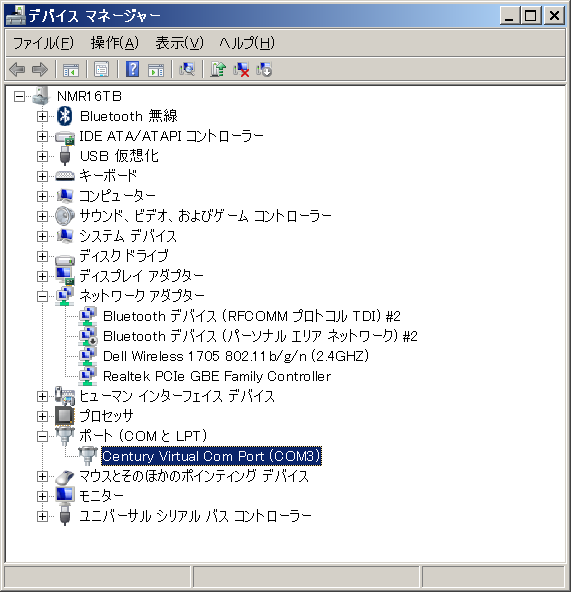Open the ヘルプ(H) menu

click(x=247, y=43)
